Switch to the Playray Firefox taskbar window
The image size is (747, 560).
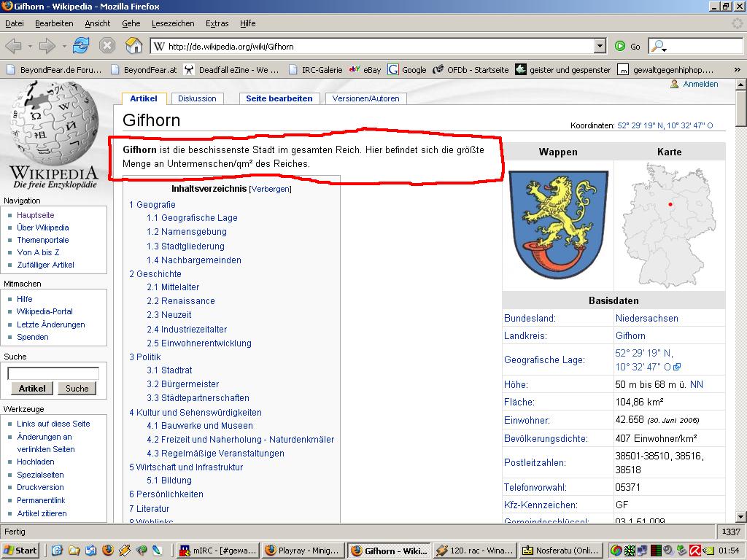coord(303,551)
